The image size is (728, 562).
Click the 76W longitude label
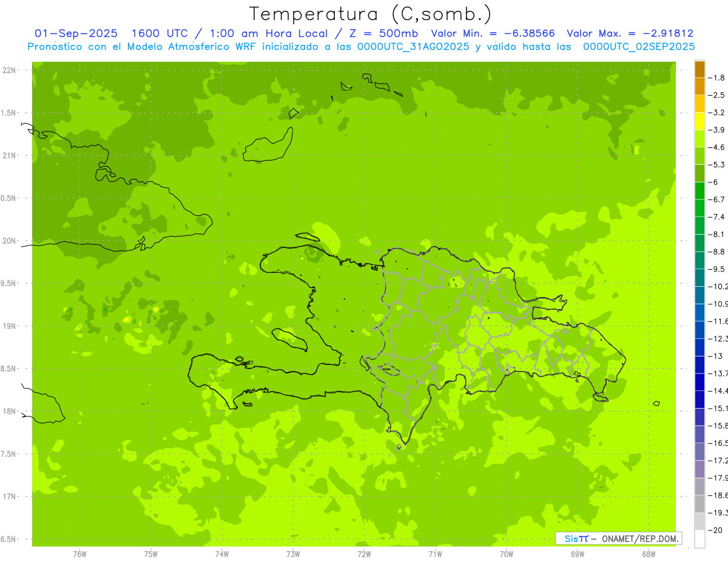(79, 554)
